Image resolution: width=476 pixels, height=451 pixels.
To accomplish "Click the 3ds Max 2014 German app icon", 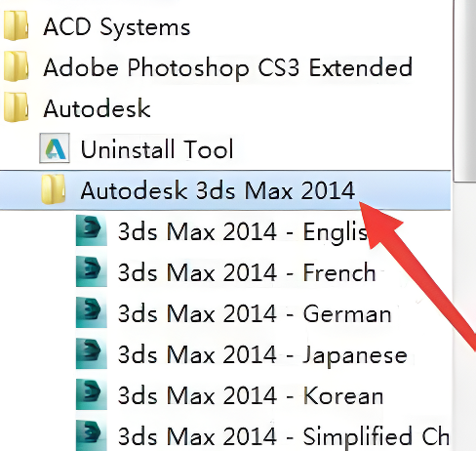I will (x=92, y=312).
